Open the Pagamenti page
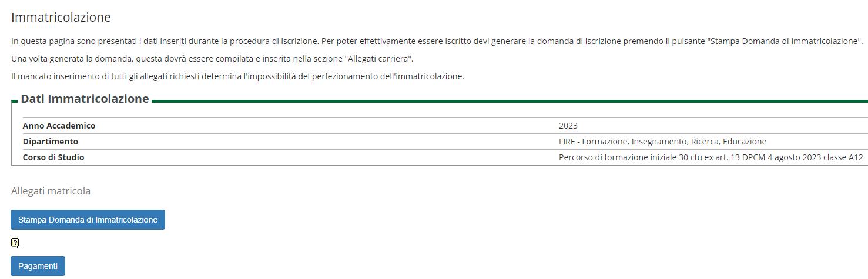 (38, 266)
